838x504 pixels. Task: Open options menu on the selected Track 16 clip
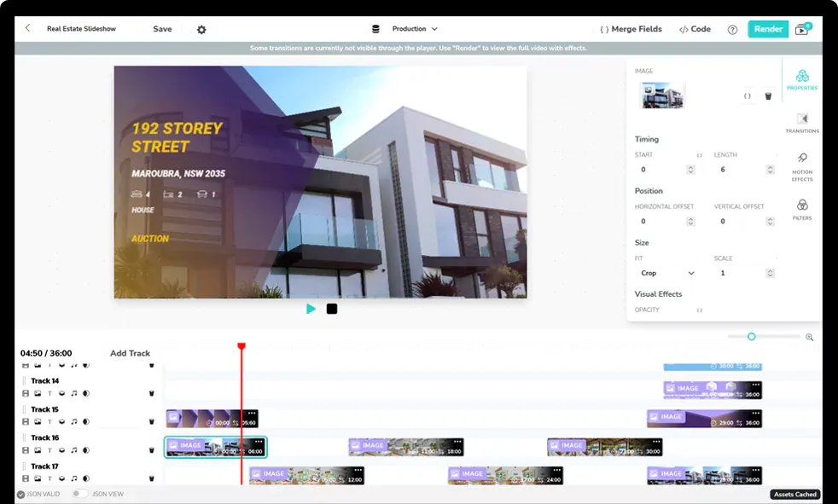(x=259, y=441)
